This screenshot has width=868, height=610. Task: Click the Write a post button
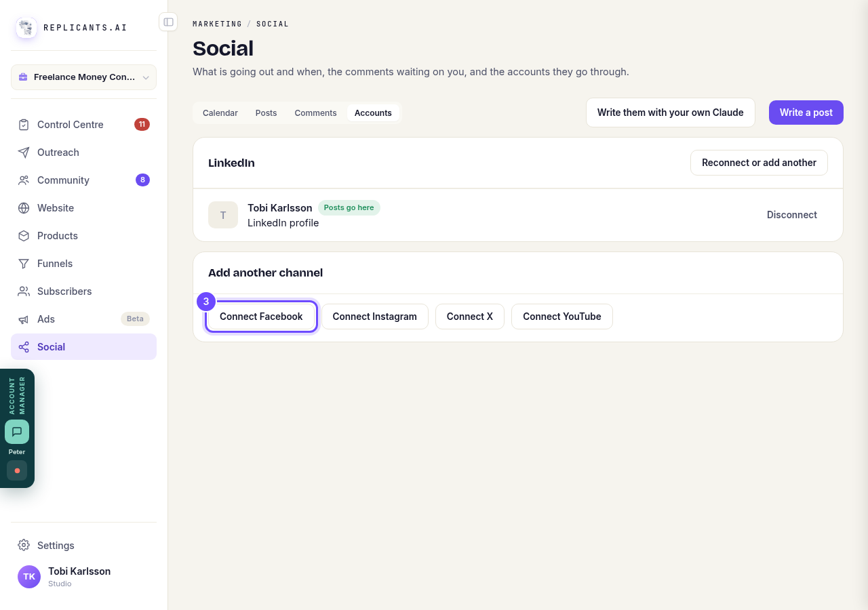pos(806,113)
